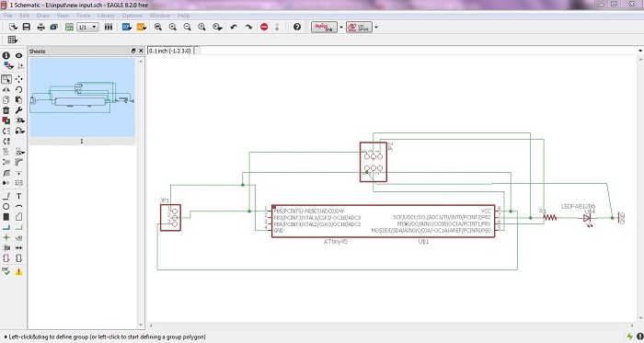Screen dimensions: 644x343
Task: Click the red stop command icon
Action: point(264,27)
